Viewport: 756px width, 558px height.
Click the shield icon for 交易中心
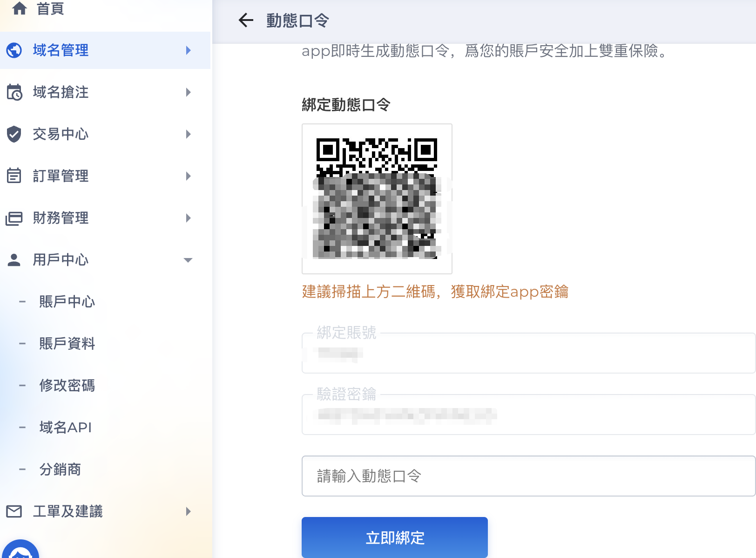[14, 134]
